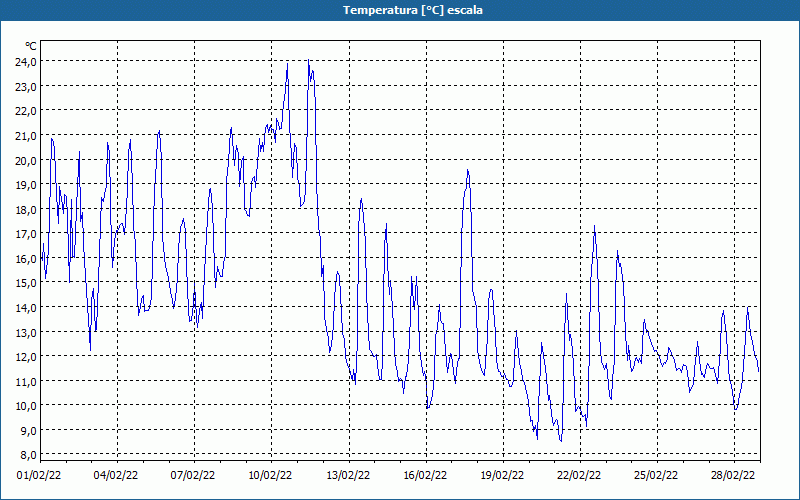Click the 12,0 y-axis value

click(27, 357)
